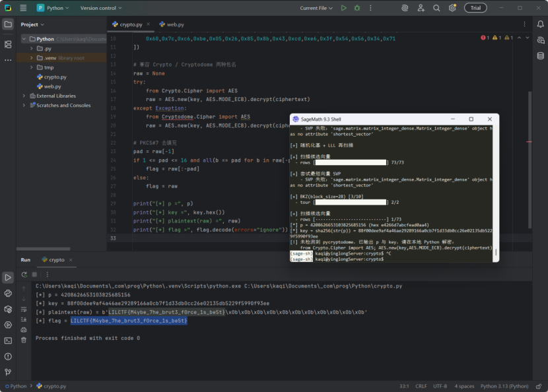
Task: Toggle the Project tool window folder icon
Action: pos(8,24)
